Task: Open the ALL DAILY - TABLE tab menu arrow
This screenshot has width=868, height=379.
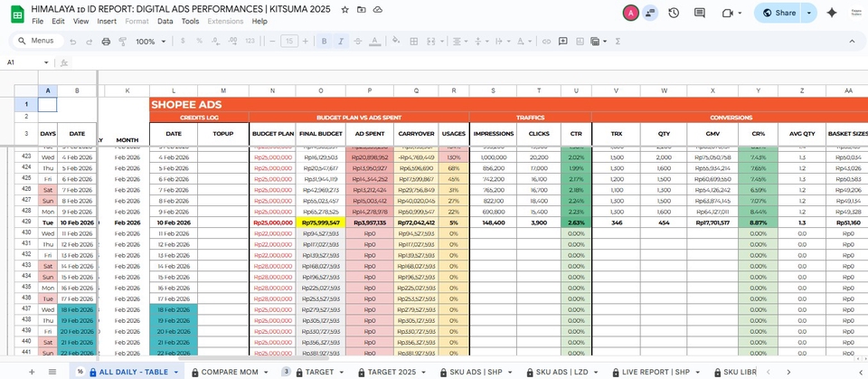Action: click(176, 373)
